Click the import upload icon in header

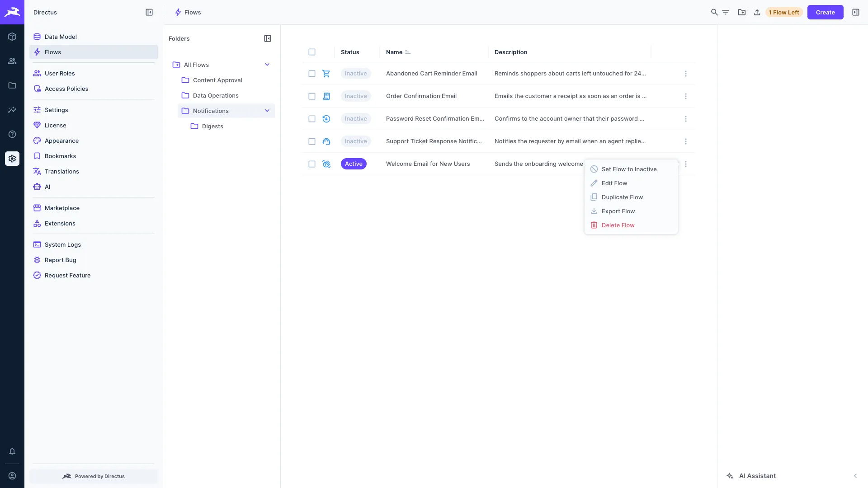tap(757, 12)
